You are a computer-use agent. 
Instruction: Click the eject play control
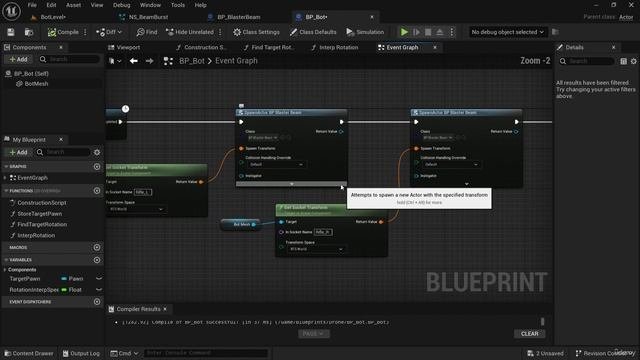tap(440, 32)
